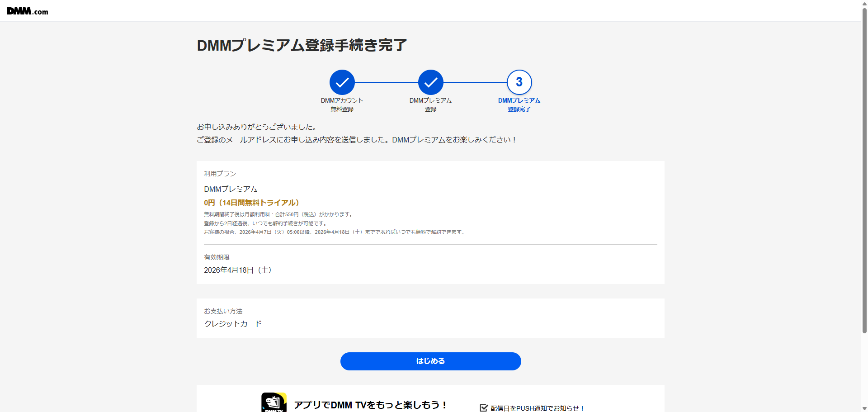Click the DMM TV app icon

(x=274, y=403)
